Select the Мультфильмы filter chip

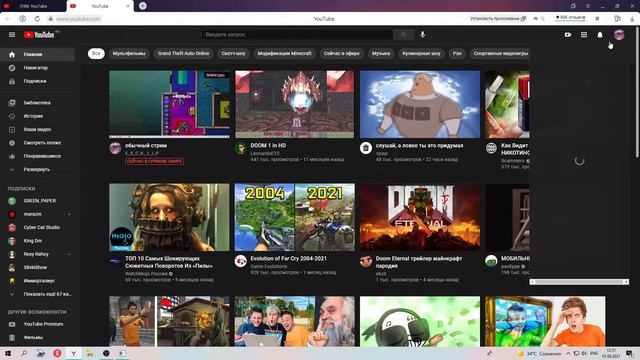pyautogui.click(x=129, y=53)
